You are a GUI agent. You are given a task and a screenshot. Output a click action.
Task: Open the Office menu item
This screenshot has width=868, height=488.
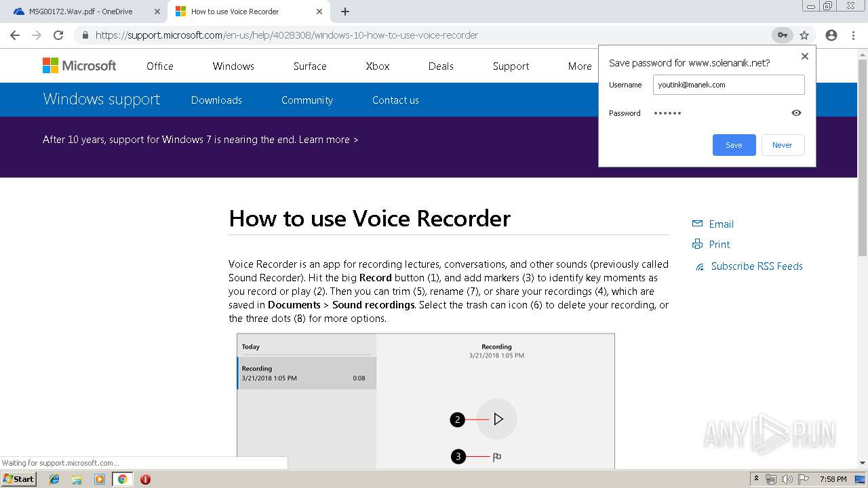[x=160, y=66]
